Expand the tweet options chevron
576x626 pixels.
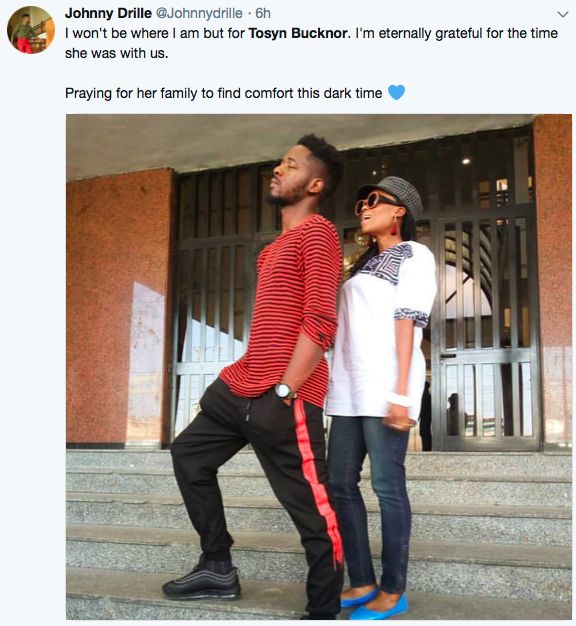point(562,14)
